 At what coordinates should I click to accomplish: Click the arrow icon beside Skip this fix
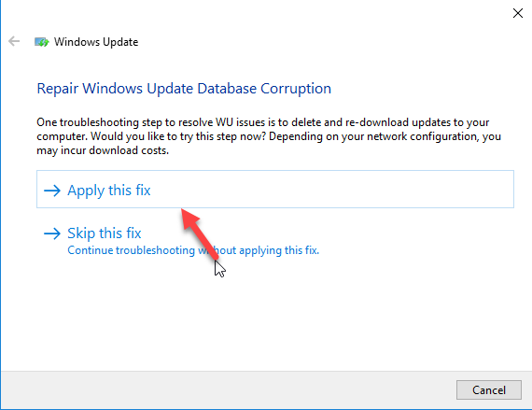[x=52, y=233]
